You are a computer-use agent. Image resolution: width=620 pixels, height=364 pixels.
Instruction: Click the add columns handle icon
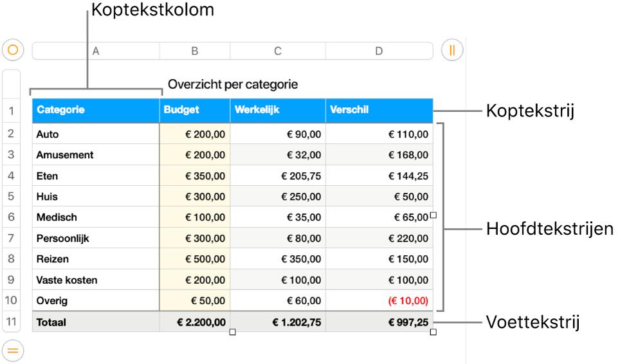click(452, 50)
